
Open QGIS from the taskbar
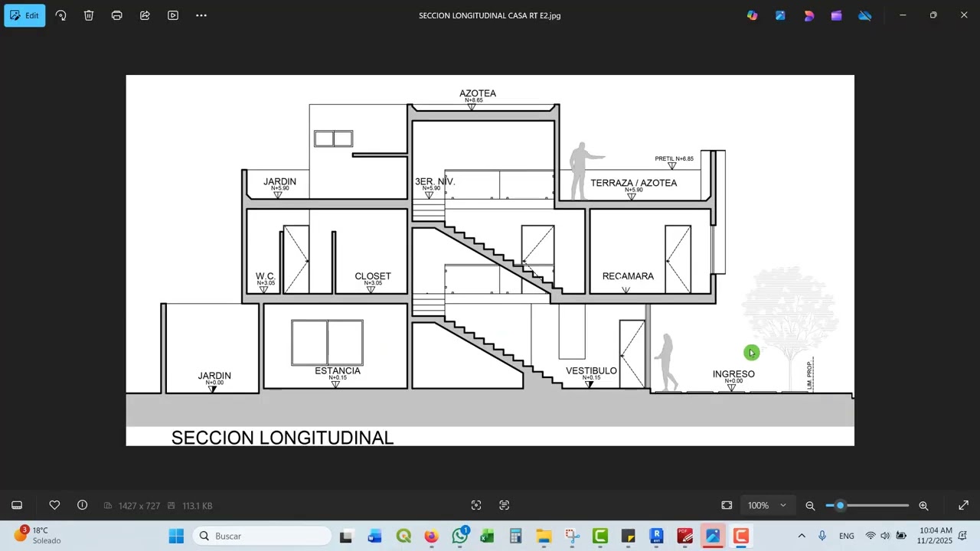click(403, 536)
